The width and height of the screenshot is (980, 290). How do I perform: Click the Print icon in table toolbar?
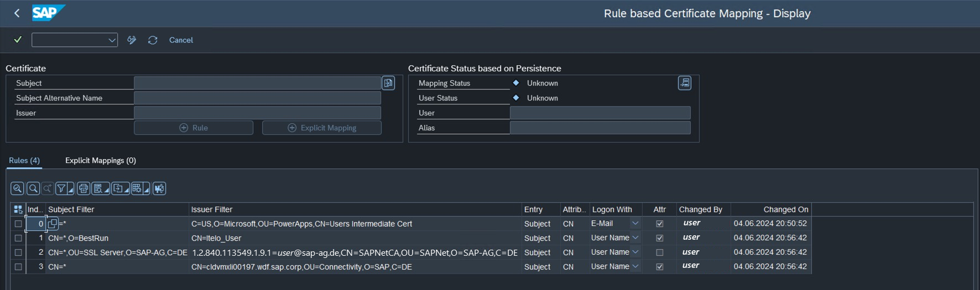tap(84, 188)
